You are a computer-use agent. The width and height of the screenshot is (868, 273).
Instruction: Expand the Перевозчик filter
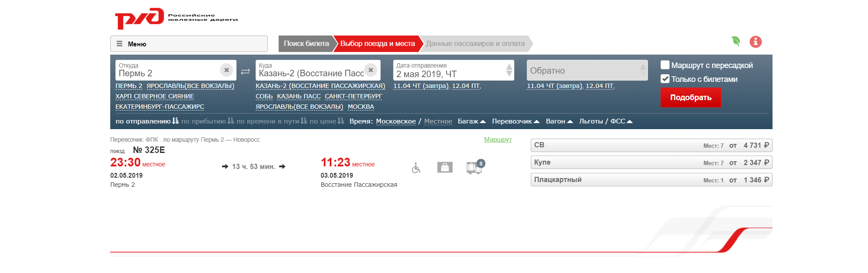(516, 121)
